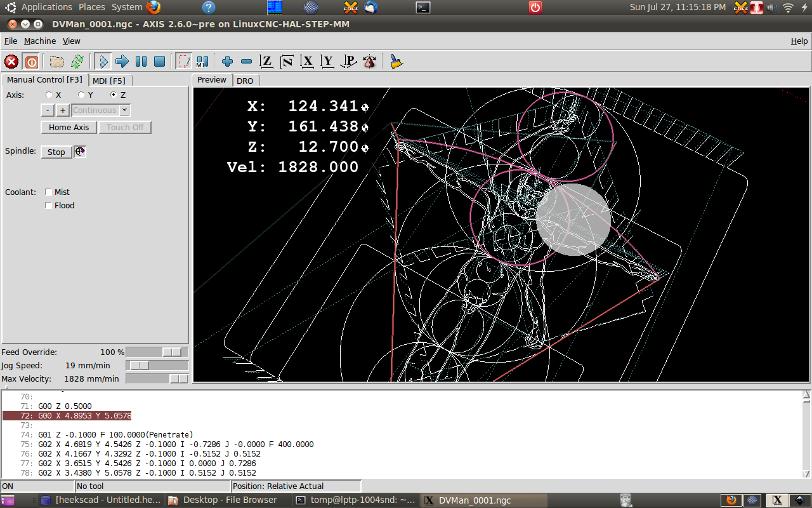Switch to top Z view
This screenshot has width=812, height=508.
coord(266,62)
